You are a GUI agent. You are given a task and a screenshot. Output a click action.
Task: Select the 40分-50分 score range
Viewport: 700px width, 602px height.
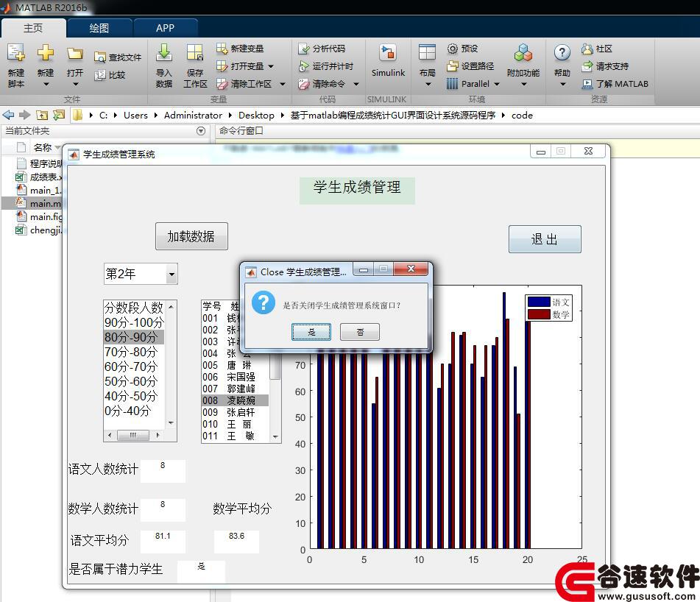tap(134, 396)
